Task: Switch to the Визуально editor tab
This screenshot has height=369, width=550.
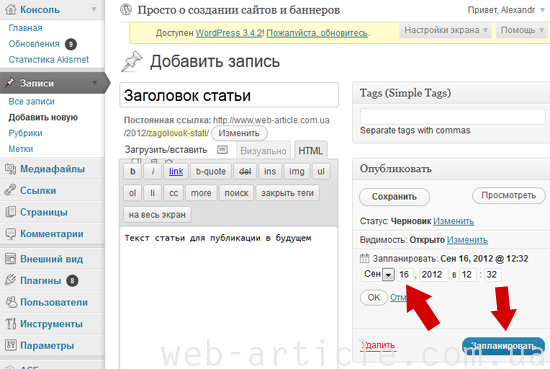Action: 263,151
